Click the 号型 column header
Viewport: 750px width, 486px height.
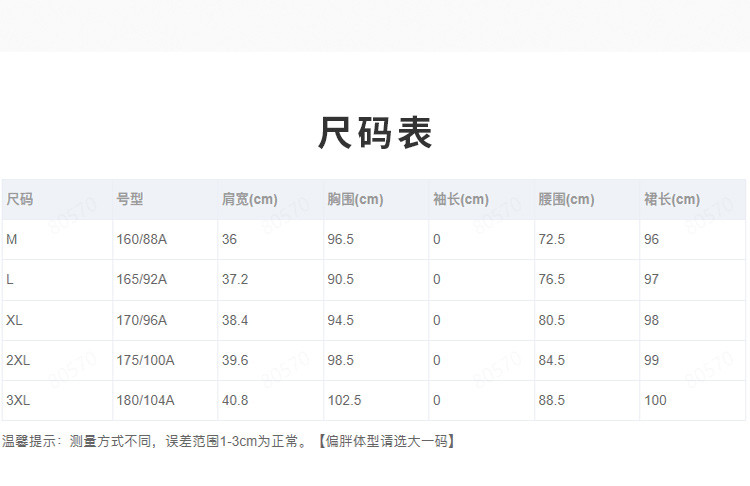point(130,199)
